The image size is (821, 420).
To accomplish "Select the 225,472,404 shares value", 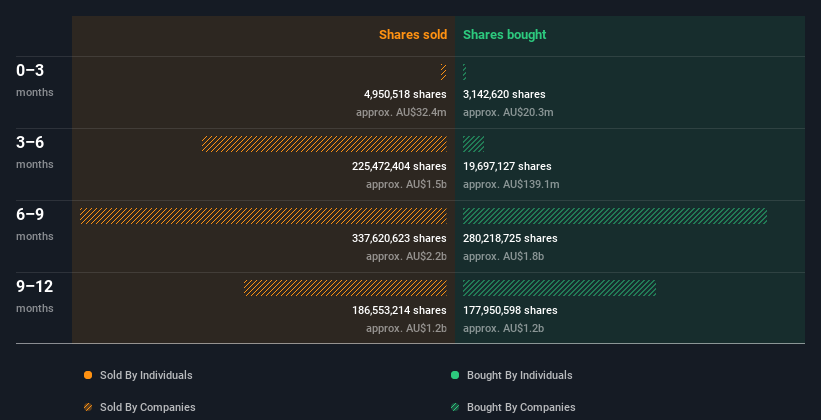I will [x=400, y=166].
